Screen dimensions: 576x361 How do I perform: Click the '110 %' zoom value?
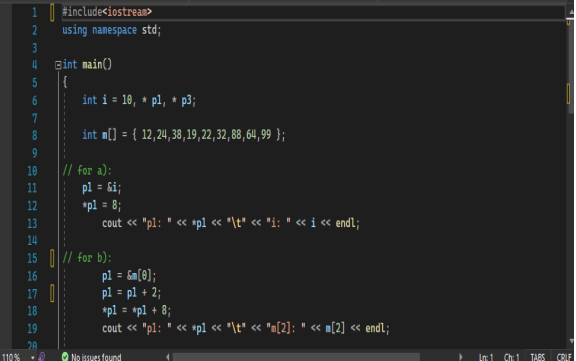tap(11, 357)
